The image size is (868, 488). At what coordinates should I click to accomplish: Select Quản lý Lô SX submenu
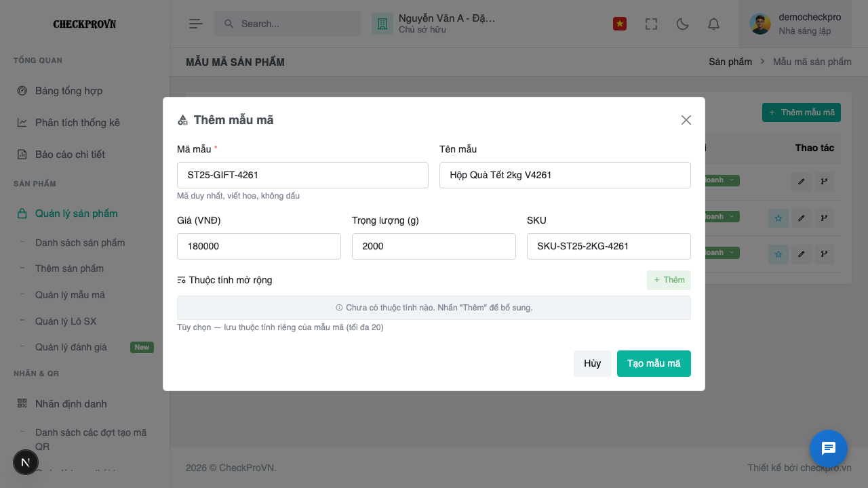[66, 321]
